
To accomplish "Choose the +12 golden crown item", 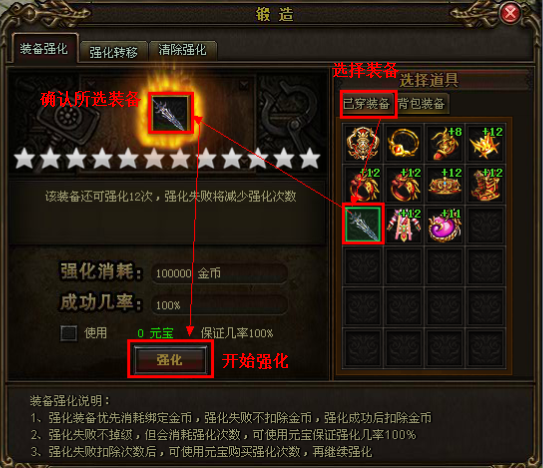I will click(x=444, y=184).
